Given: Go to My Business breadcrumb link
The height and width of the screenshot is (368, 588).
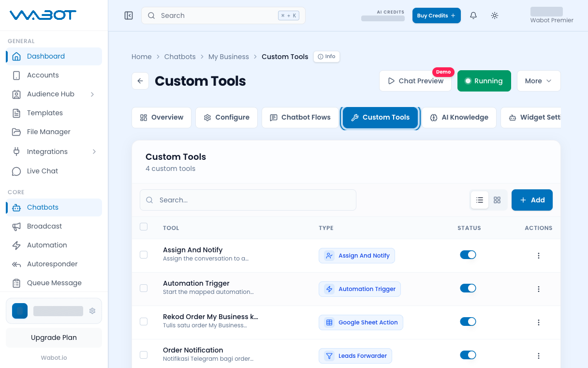Looking at the screenshot, I should point(229,57).
